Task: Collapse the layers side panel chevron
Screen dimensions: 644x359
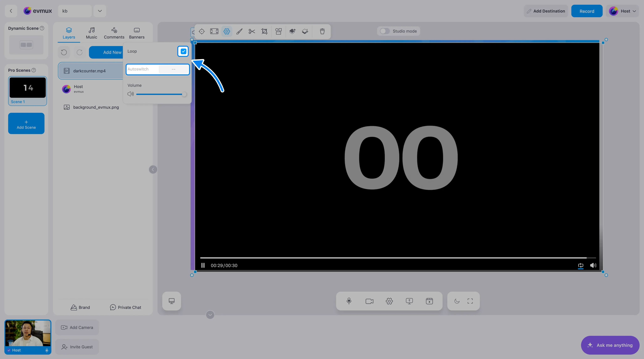Action: [153, 169]
